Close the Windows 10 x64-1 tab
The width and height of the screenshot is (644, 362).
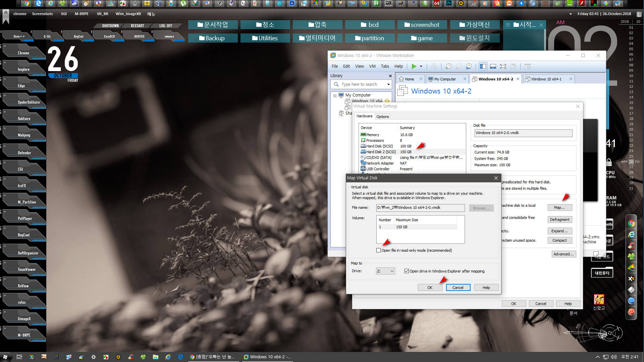tap(571, 79)
